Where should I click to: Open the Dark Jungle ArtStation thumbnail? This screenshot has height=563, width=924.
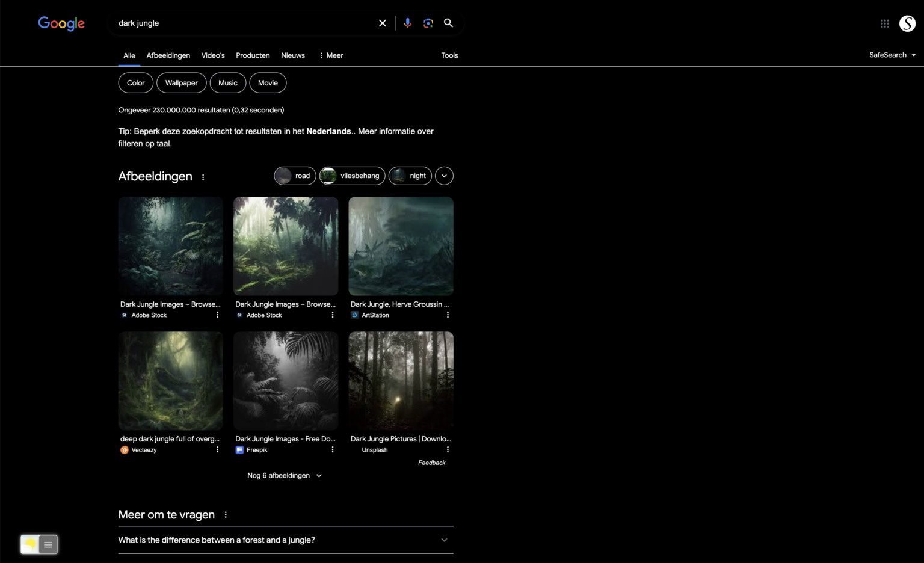401,246
